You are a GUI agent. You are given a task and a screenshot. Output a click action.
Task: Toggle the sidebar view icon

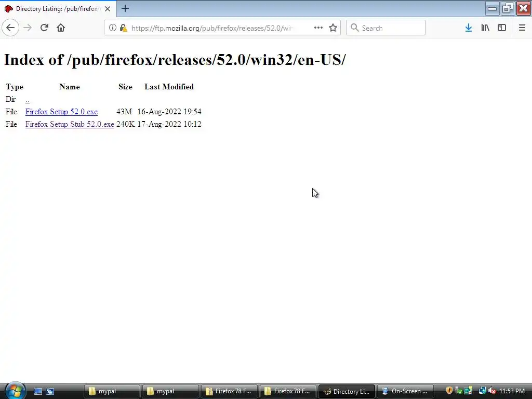[x=502, y=28]
